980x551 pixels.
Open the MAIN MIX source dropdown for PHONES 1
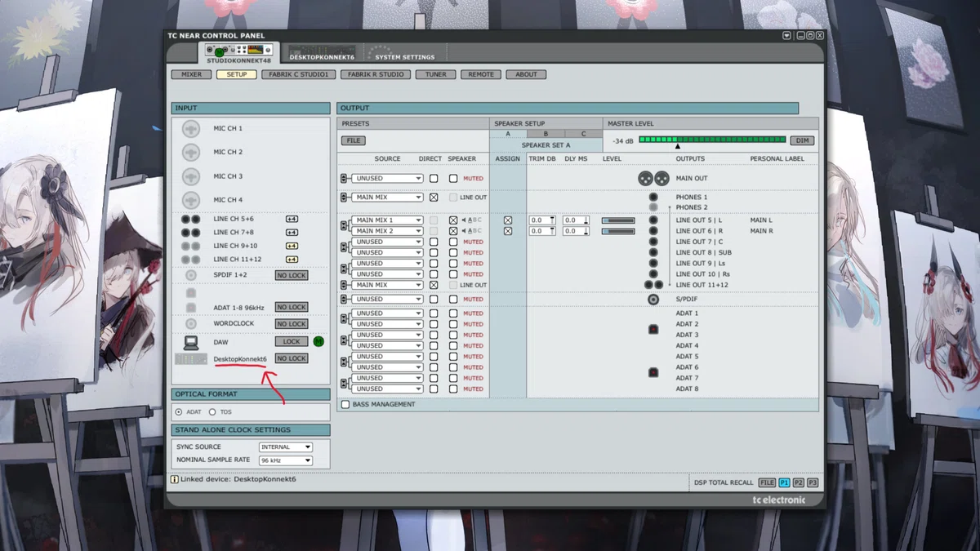tap(387, 198)
